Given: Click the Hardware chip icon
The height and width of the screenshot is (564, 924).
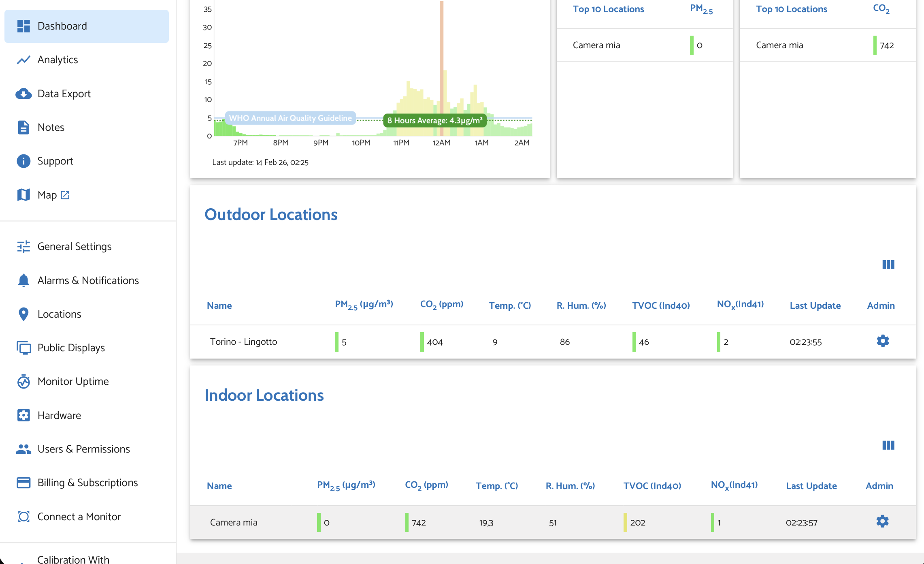Looking at the screenshot, I should (23, 415).
